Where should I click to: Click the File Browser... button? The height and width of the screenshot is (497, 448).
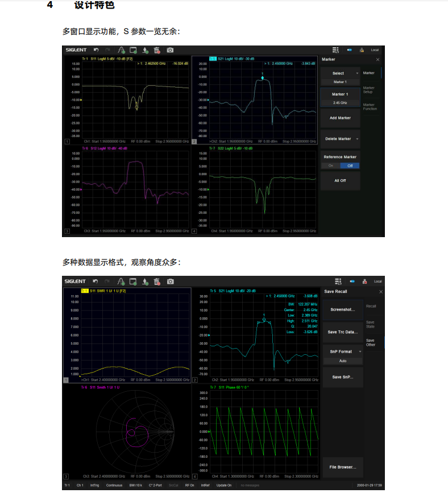(x=343, y=467)
